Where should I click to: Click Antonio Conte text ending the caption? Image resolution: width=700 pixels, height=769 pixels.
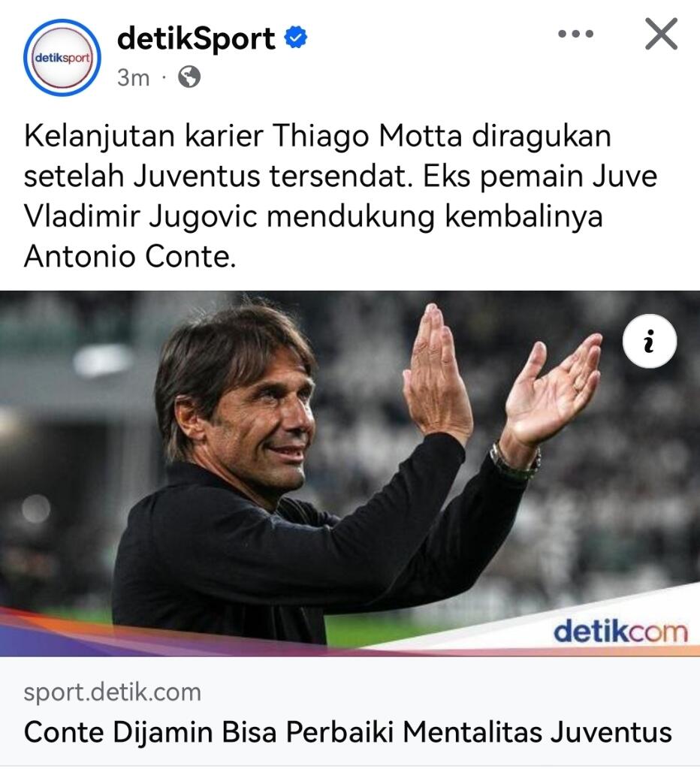tap(130, 257)
